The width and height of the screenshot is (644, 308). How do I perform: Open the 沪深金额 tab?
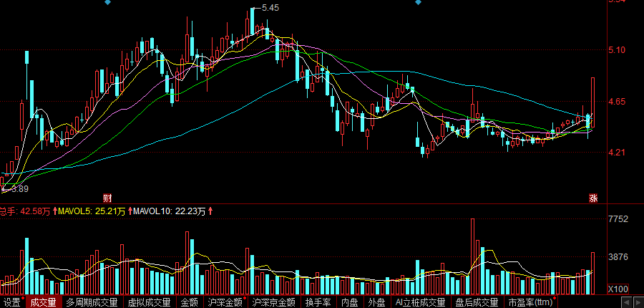[x=225, y=302]
